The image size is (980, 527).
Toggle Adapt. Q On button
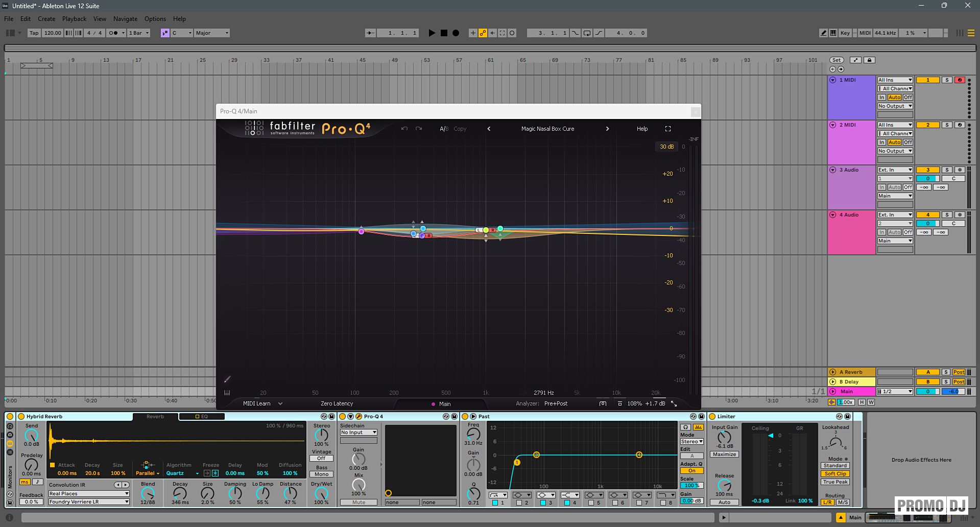point(692,471)
